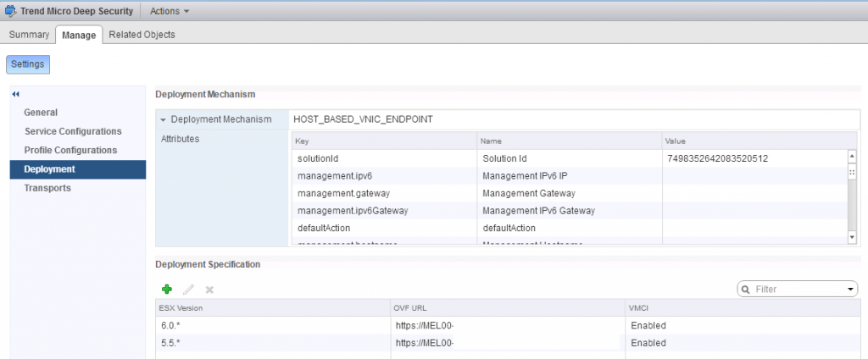Sort by ESX Version column
The width and height of the screenshot is (868, 359).
point(273,307)
